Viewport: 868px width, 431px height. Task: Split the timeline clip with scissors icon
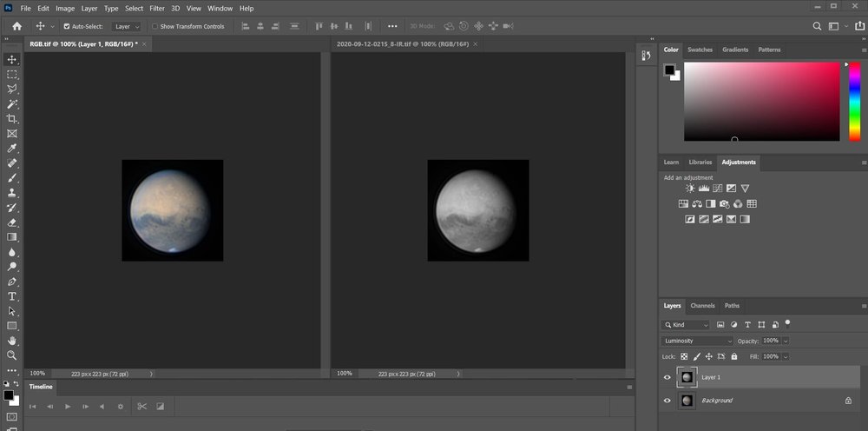(x=141, y=407)
